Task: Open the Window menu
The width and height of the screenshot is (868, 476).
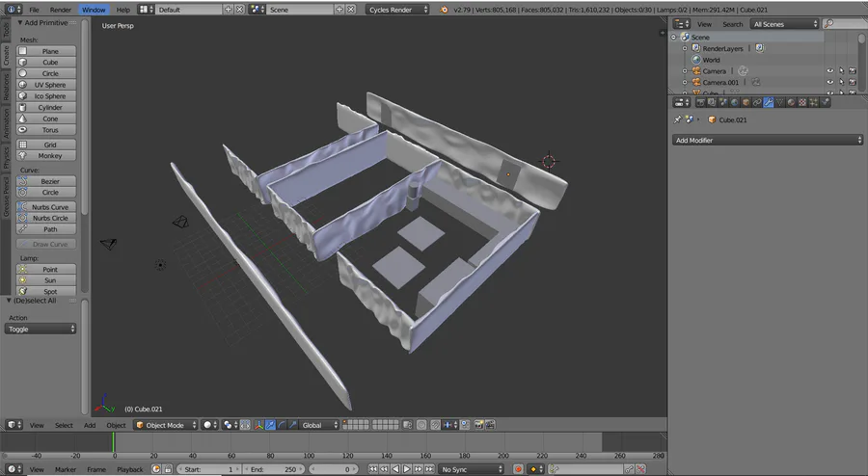Action: [94, 10]
